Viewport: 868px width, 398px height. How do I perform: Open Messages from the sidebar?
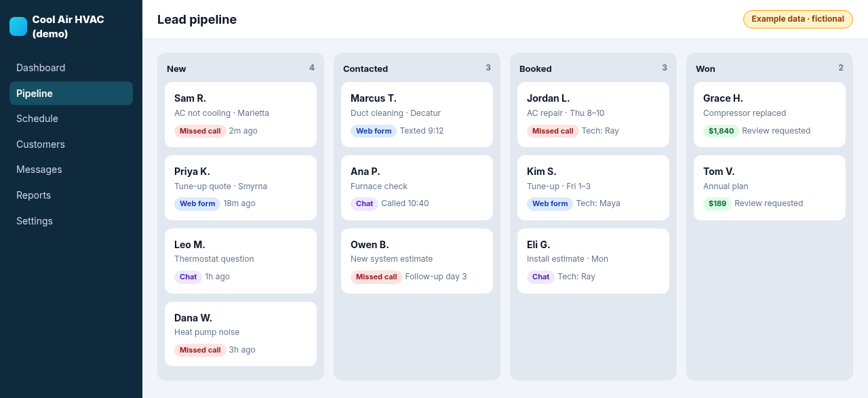[71, 170]
